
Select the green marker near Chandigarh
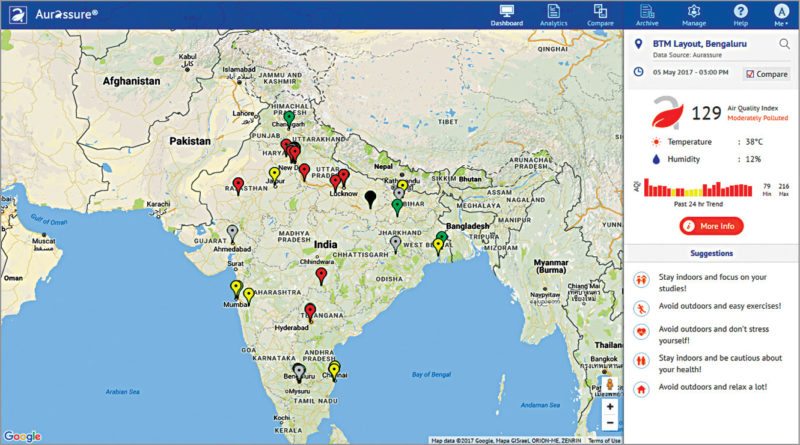(289, 117)
